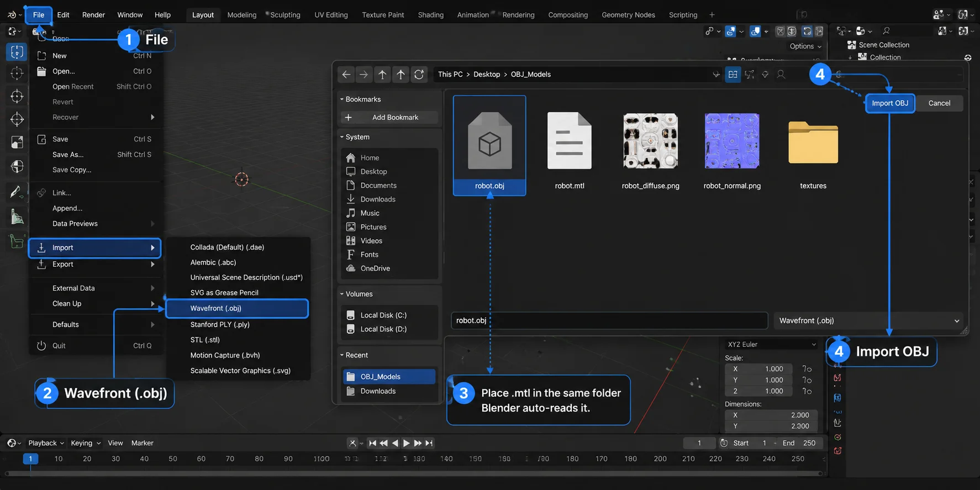980x490 pixels.
Task: Select Wavefront (.obj) import option
Action: pos(237,308)
